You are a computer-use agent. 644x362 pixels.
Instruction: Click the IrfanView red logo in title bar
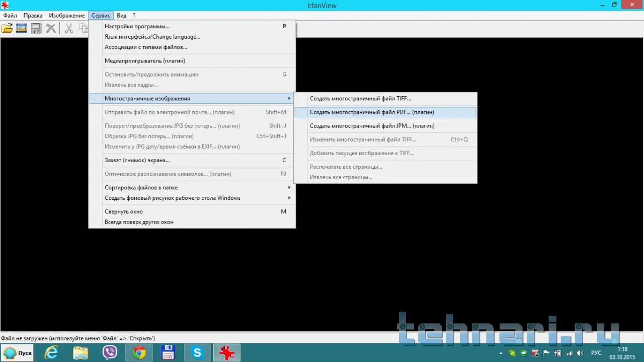(x=5, y=5)
